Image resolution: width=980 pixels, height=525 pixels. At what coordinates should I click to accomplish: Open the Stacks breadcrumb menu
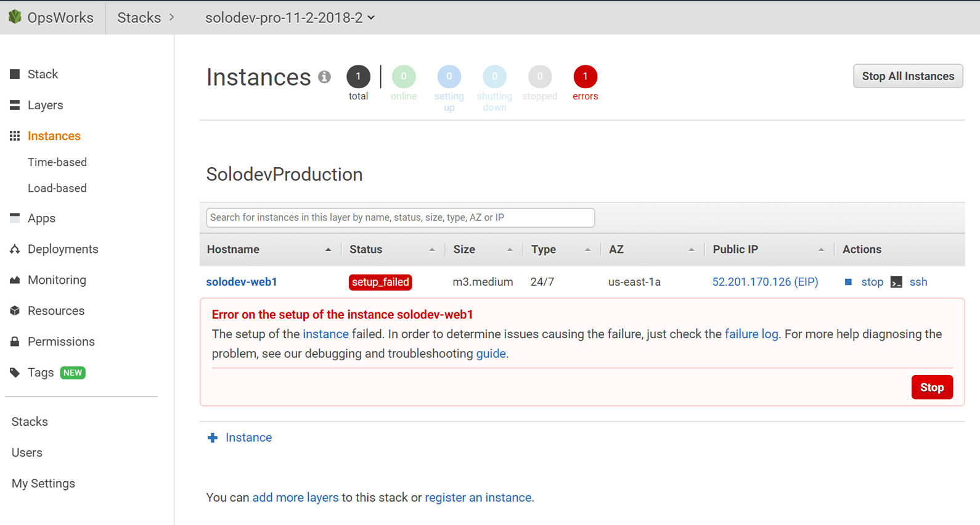[x=146, y=18]
